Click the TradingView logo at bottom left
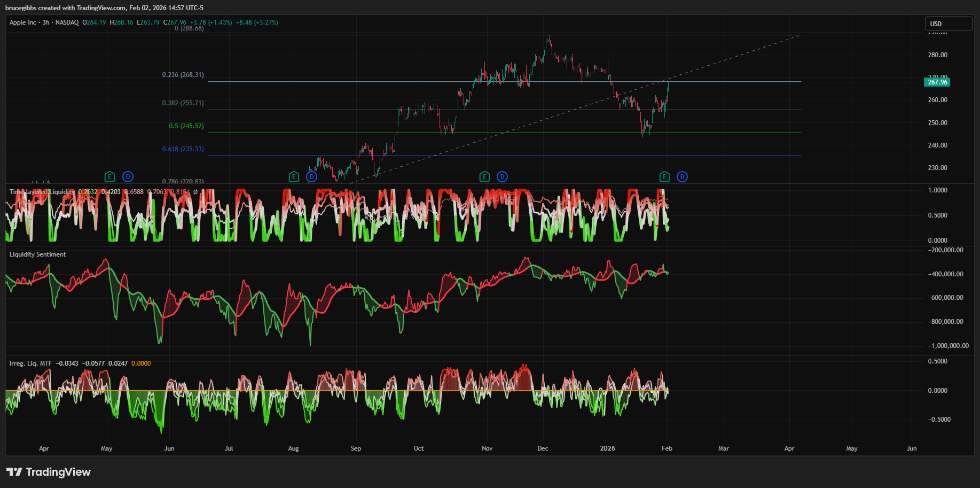980x488 pixels. pos(49,472)
